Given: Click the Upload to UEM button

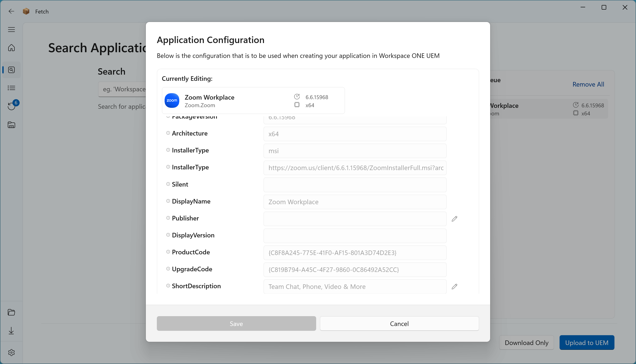Looking at the screenshot, I should [587, 342].
